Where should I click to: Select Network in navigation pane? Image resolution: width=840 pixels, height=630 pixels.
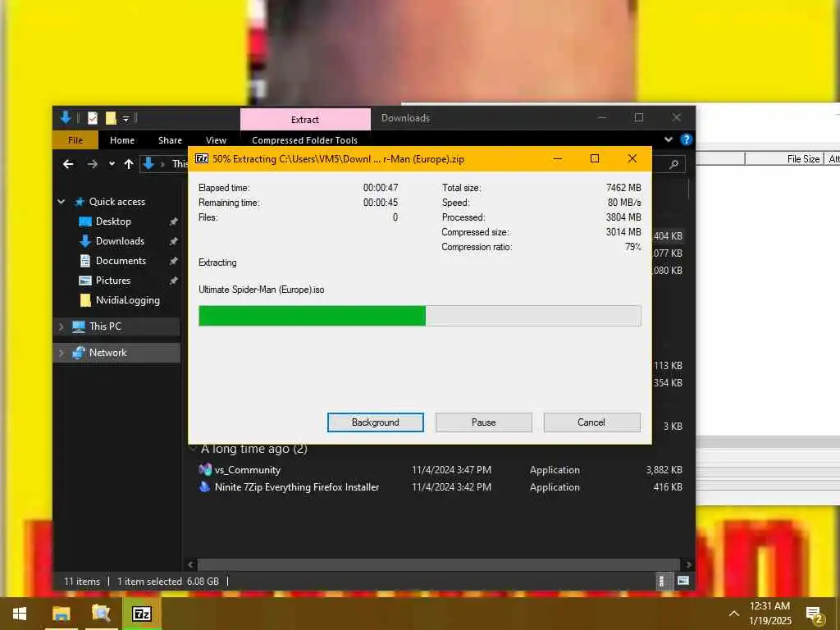coord(107,353)
